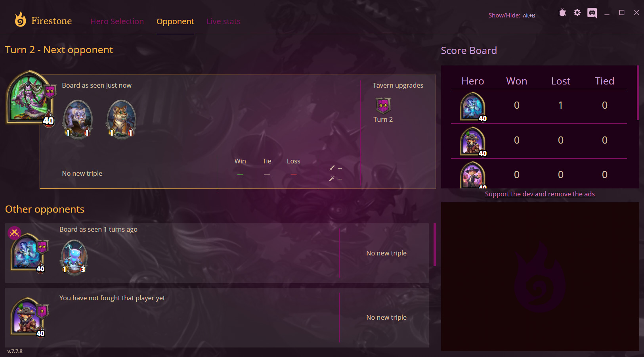Image resolution: width=644 pixels, height=357 pixels.
Task: Click the Firestone flame logo
Action: (x=20, y=19)
